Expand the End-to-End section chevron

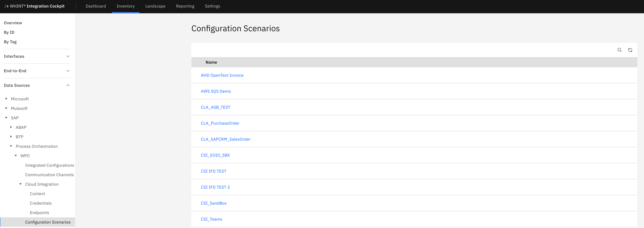(68, 71)
